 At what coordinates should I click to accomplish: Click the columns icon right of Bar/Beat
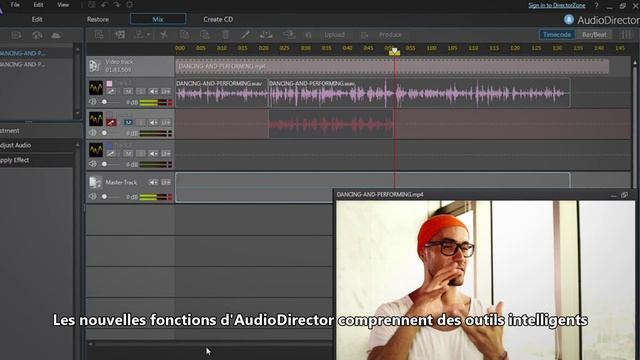click(626, 35)
